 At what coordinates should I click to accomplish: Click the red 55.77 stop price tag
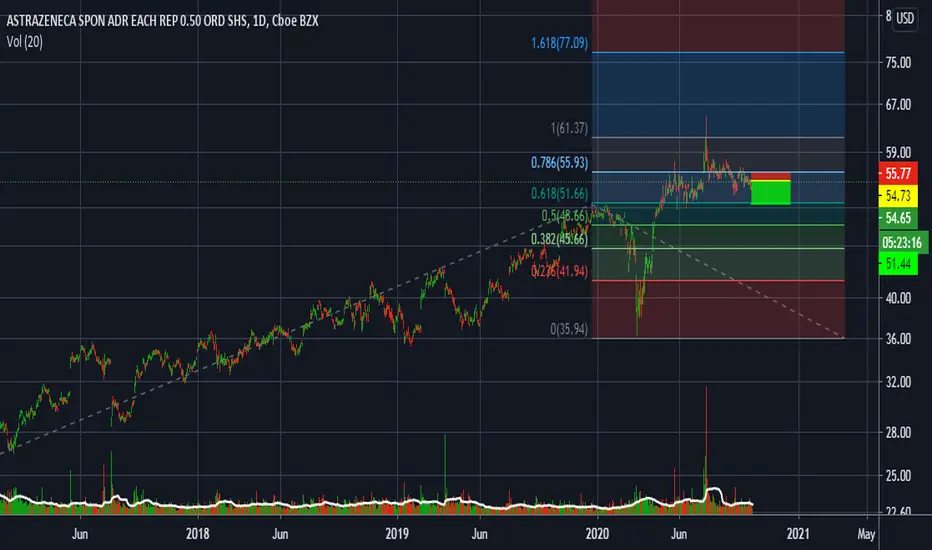tap(898, 173)
